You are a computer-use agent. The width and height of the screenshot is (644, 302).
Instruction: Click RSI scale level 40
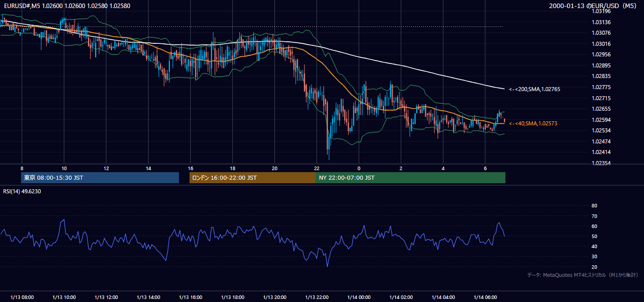(594, 246)
